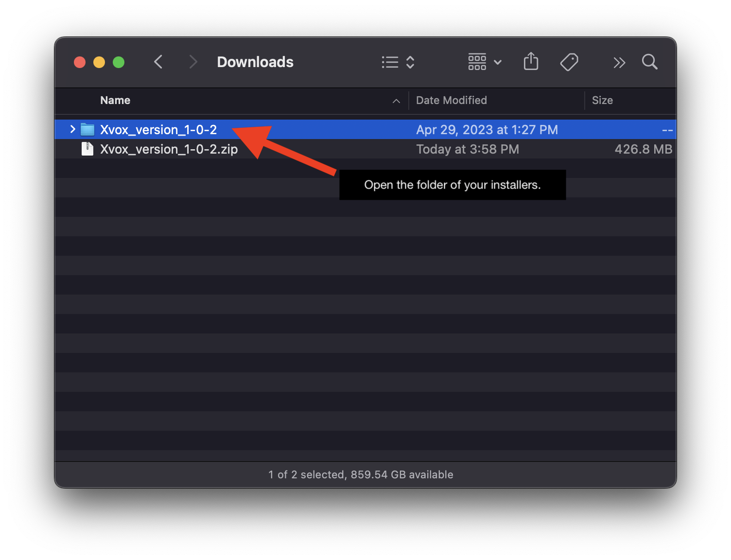Go back with the left chevron
Screen dimensions: 731x560
[x=158, y=62]
